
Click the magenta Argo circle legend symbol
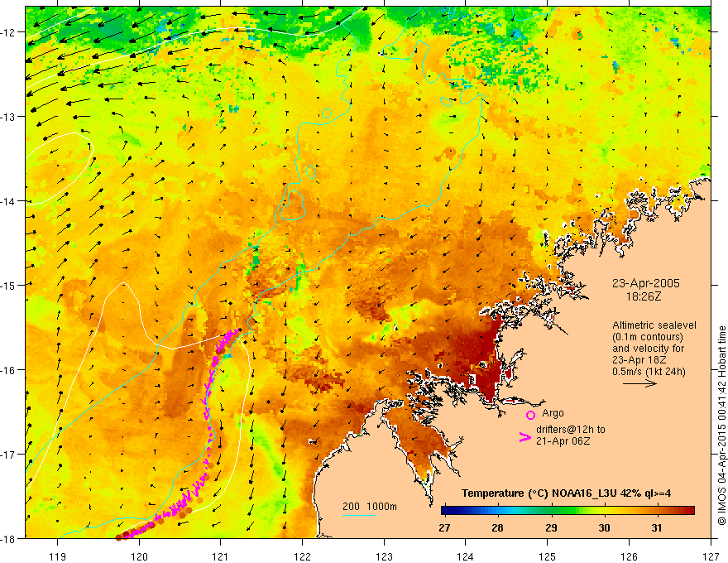[530, 415]
